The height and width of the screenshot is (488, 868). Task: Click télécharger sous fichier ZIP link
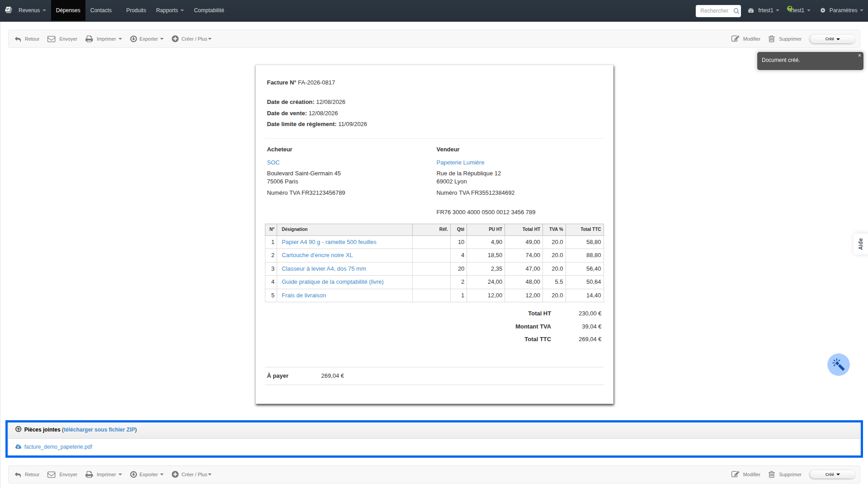pos(99,430)
